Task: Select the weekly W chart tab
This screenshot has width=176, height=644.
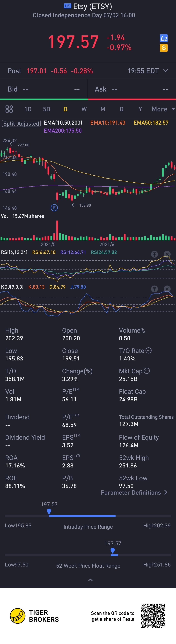Action: [x=84, y=109]
